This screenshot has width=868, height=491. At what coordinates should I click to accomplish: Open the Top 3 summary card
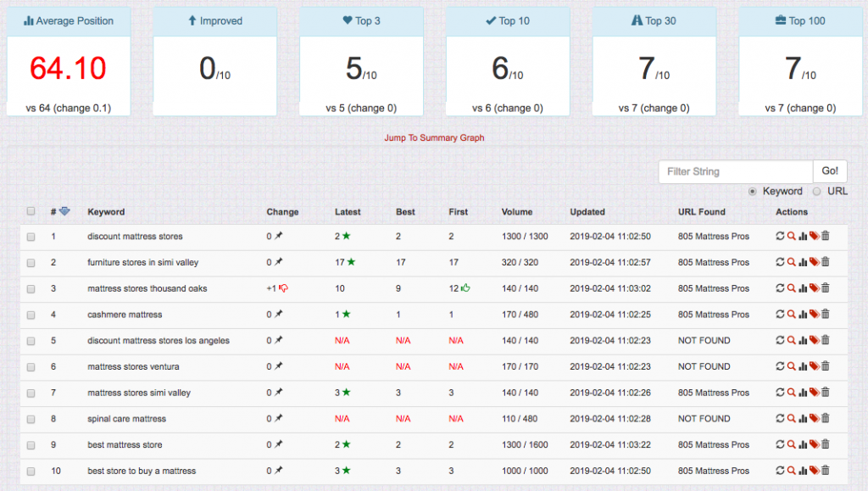(x=361, y=61)
